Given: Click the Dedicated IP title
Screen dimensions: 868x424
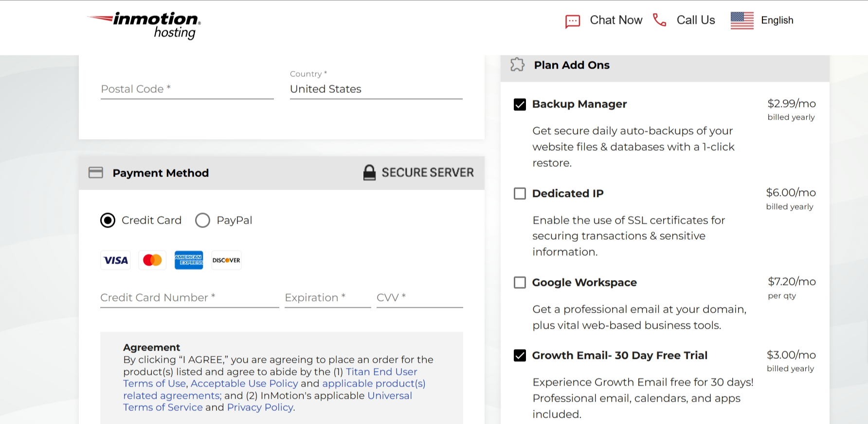Looking at the screenshot, I should (x=568, y=194).
